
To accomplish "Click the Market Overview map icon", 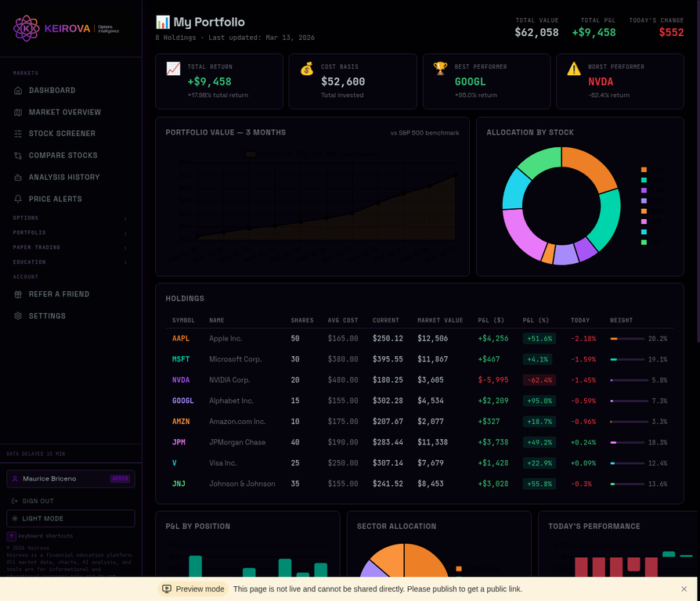I will (18, 113).
